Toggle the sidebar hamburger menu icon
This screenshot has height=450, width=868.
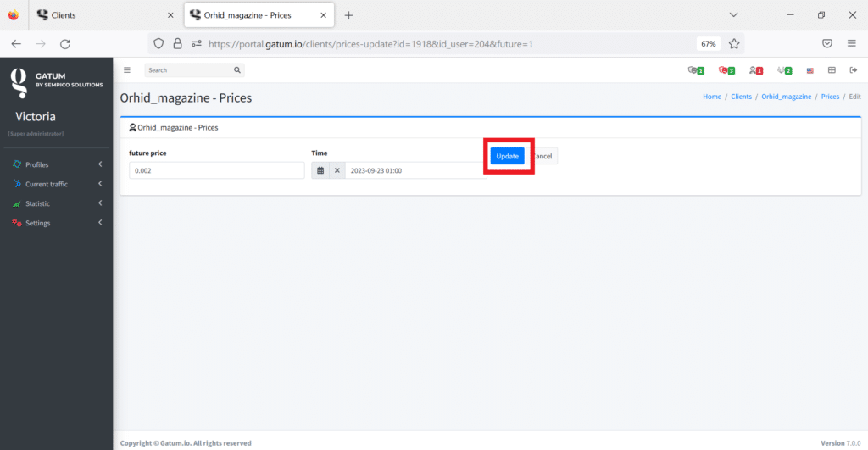tap(127, 70)
